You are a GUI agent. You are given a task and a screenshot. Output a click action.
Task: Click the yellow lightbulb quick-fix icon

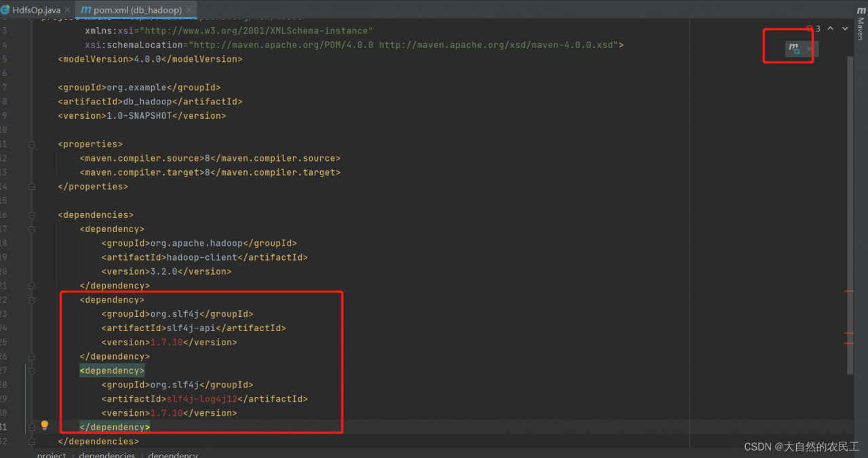(45, 425)
